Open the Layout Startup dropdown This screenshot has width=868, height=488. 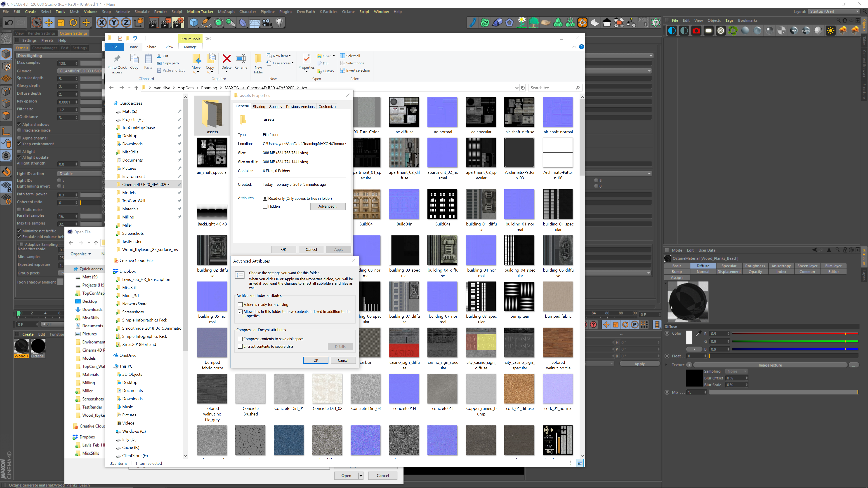[834, 12]
